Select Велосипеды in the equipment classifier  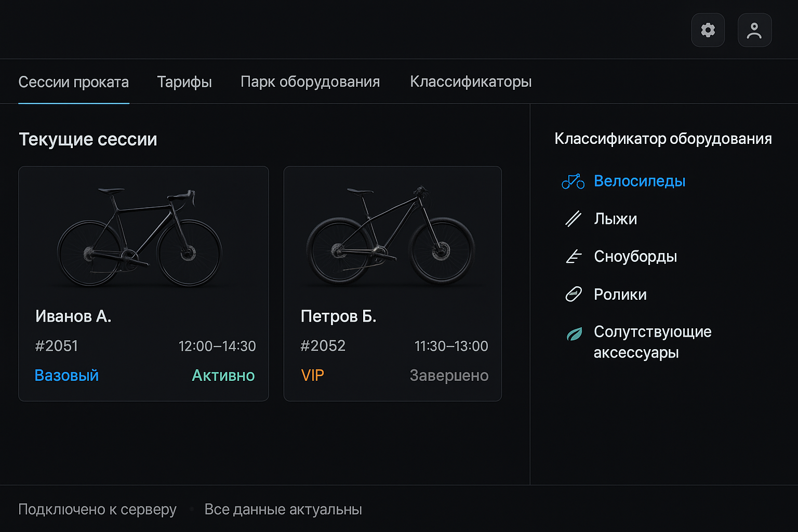coord(640,181)
